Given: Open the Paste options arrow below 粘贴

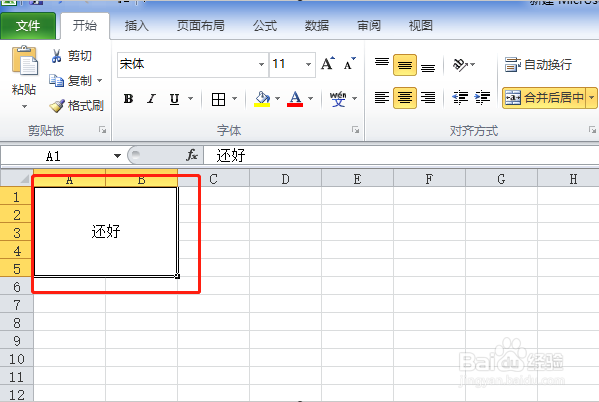Looking at the screenshot, I should [x=24, y=107].
